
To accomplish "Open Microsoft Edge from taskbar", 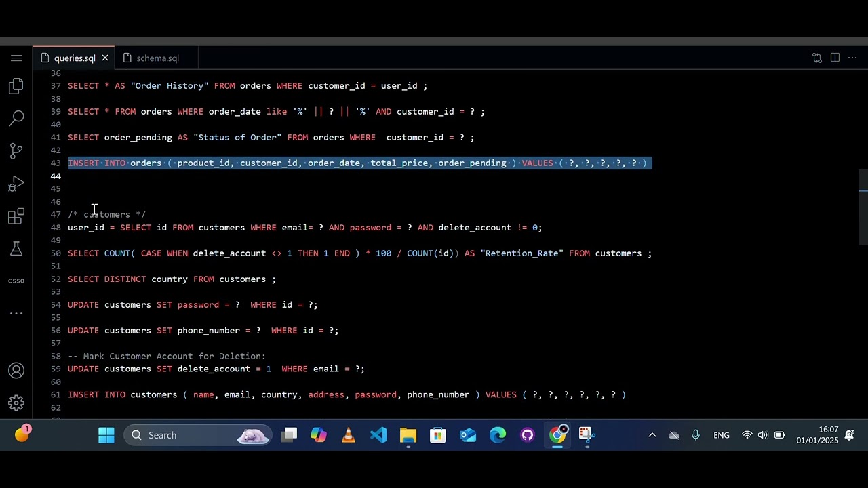I will point(498,435).
